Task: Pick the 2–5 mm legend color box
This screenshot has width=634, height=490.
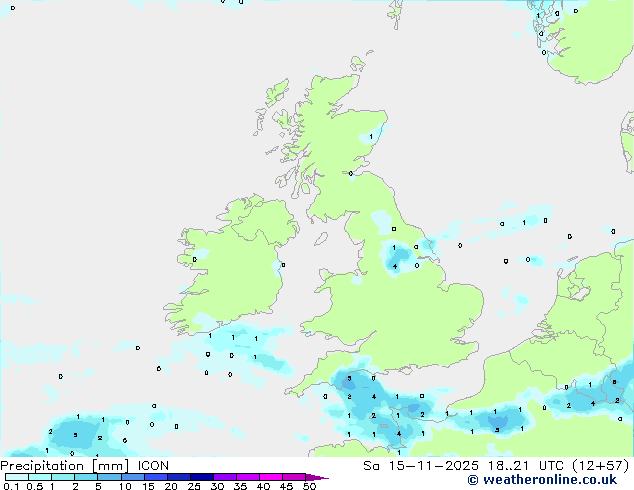Action: pos(86,477)
